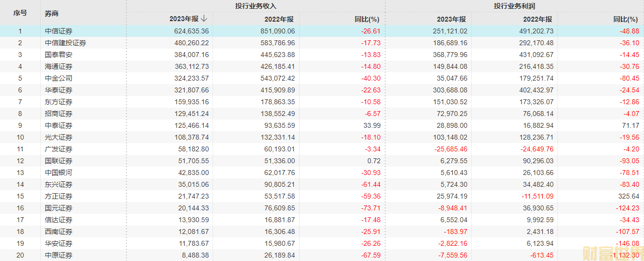Click the -8,948.41 profit cell
This screenshot has width=644, height=261.
coord(453,208)
